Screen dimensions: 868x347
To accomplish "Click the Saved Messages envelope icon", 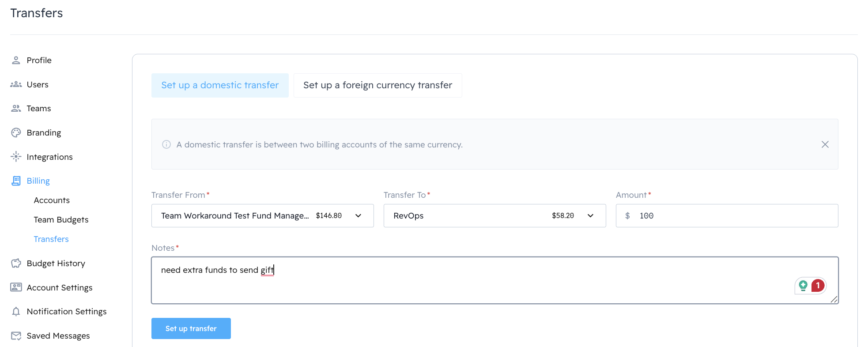I will pos(16,336).
